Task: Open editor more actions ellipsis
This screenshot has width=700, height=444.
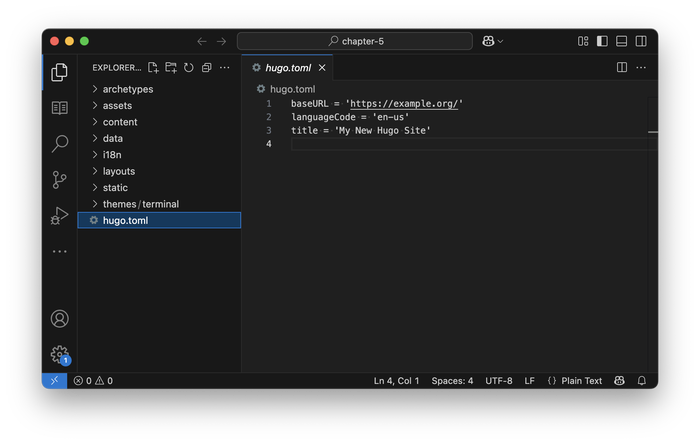Action: (x=641, y=67)
